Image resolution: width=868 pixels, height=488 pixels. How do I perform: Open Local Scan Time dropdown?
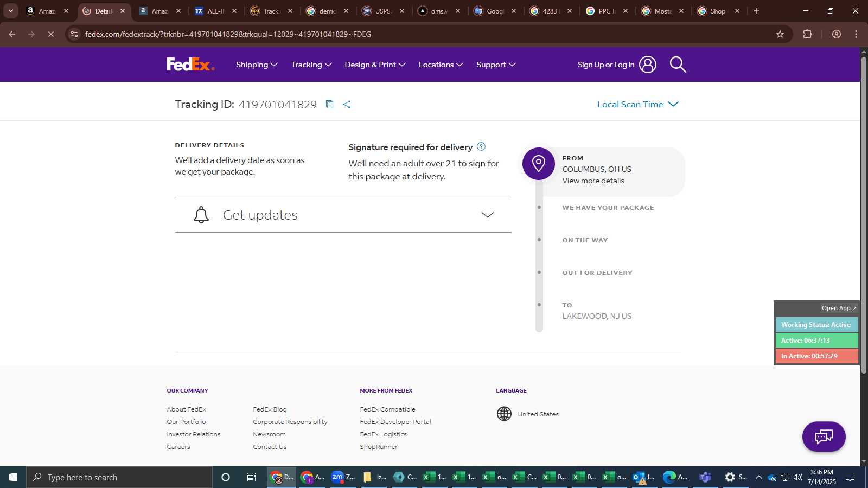pyautogui.click(x=637, y=104)
